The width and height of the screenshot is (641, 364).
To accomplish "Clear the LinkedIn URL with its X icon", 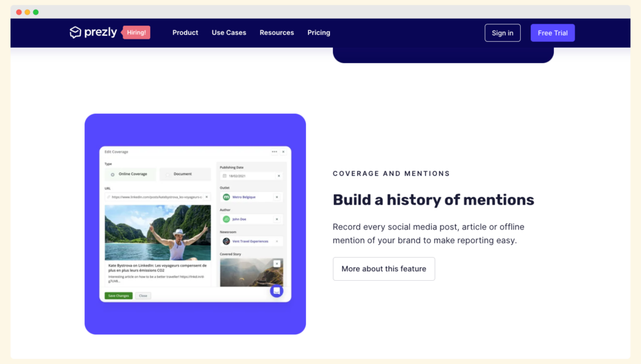I will [207, 197].
